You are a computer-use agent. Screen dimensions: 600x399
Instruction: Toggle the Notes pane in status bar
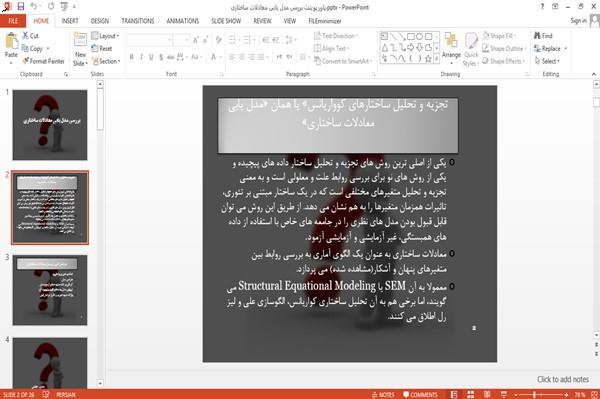pyautogui.click(x=383, y=395)
